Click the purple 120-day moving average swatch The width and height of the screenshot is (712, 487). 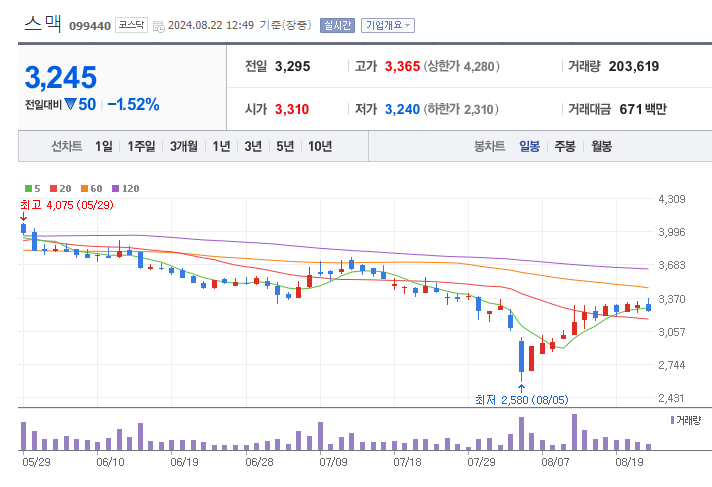tap(115, 189)
